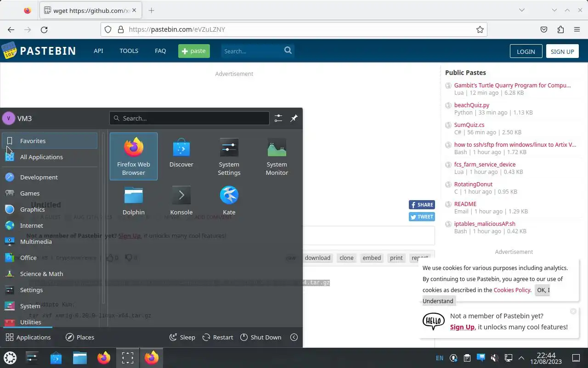Click the launcher Search field
This screenshot has height=368, width=588.
(x=189, y=118)
